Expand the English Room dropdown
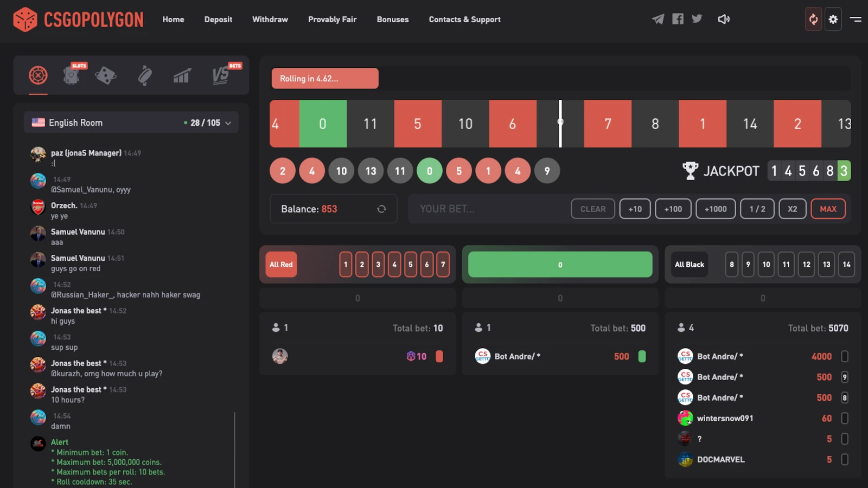 click(131, 123)
